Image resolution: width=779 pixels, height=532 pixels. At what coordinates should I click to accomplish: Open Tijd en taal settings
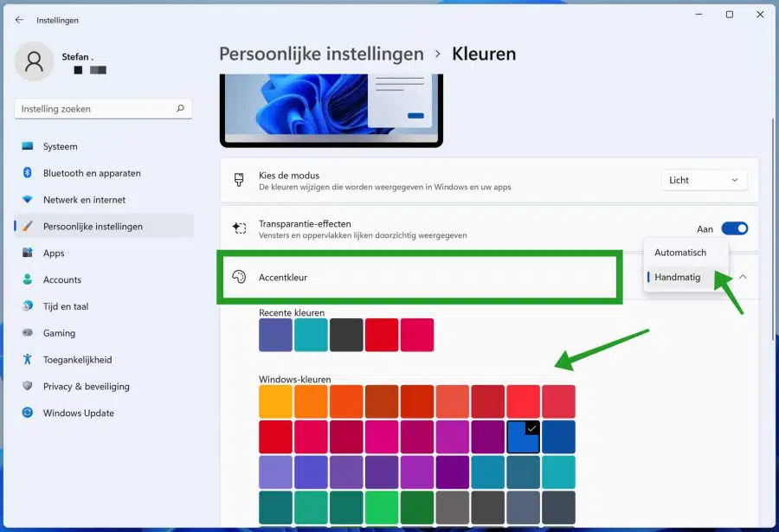point(103,306)
